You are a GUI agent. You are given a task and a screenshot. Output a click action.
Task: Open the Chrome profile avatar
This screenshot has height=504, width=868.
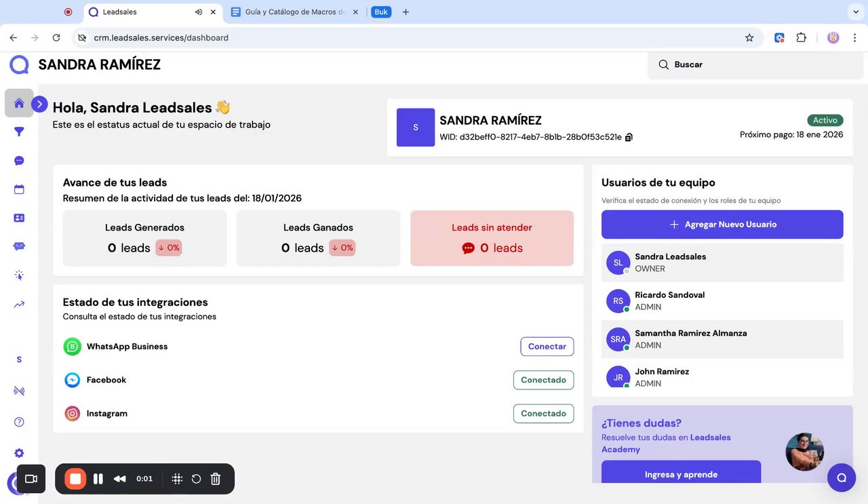point(833,38)
